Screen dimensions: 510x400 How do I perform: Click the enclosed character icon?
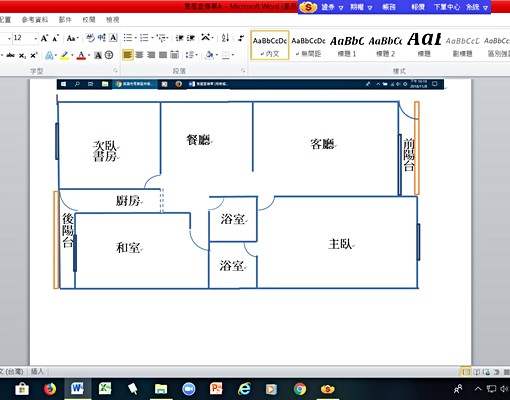pyautogui.click(x=109, y=55)
